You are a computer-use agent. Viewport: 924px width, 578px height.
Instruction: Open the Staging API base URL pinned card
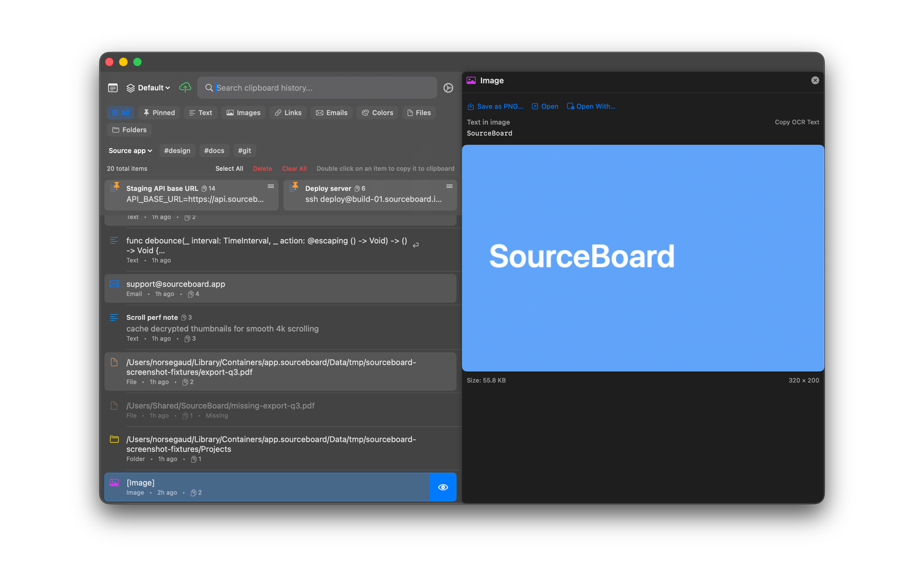coord(191,195)
